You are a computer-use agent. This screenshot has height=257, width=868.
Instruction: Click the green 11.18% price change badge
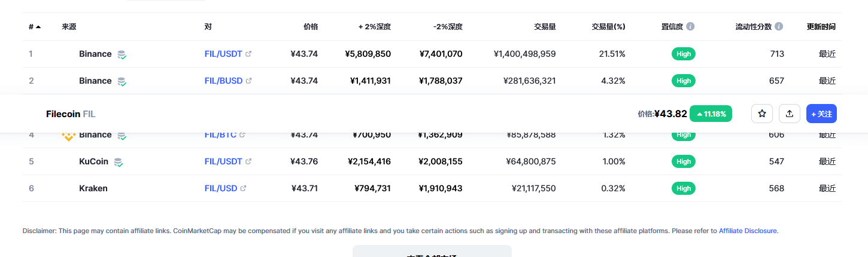tap(711, 114)
